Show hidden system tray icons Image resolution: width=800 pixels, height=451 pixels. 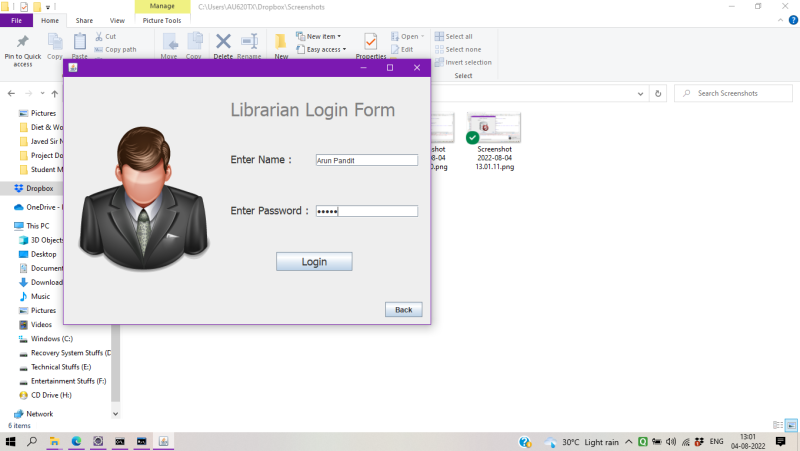pos(629,442)
